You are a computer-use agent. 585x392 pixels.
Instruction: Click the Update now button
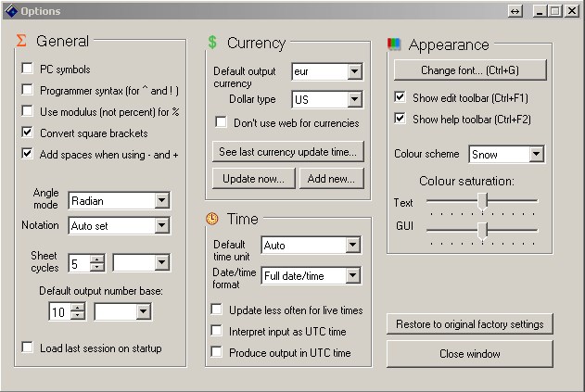(254, 178)
